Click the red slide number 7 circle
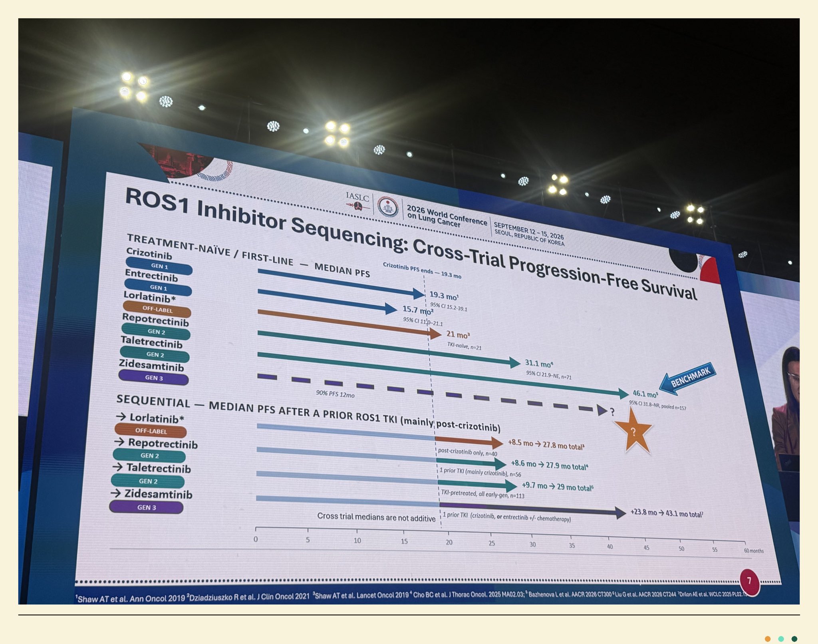Image resolution: width=818 pixels, height=644 pixels. [x=749, y=581]
